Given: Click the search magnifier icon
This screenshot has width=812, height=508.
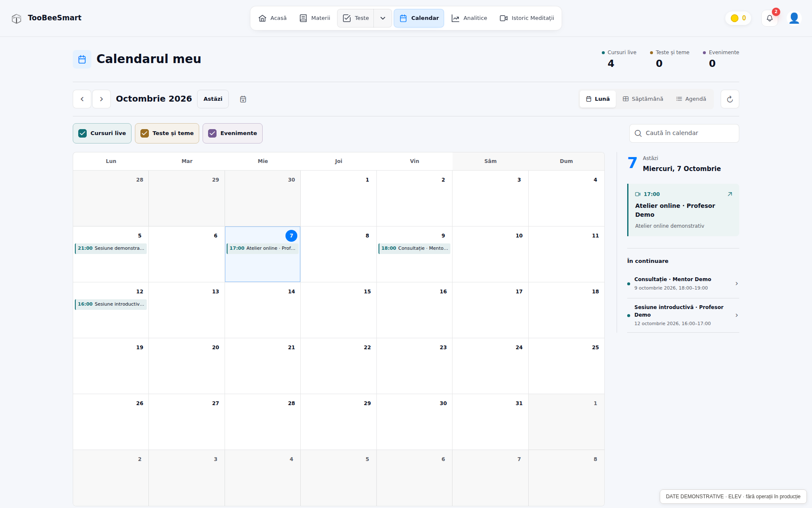Looking at the screenshot, I should point(638,133).
